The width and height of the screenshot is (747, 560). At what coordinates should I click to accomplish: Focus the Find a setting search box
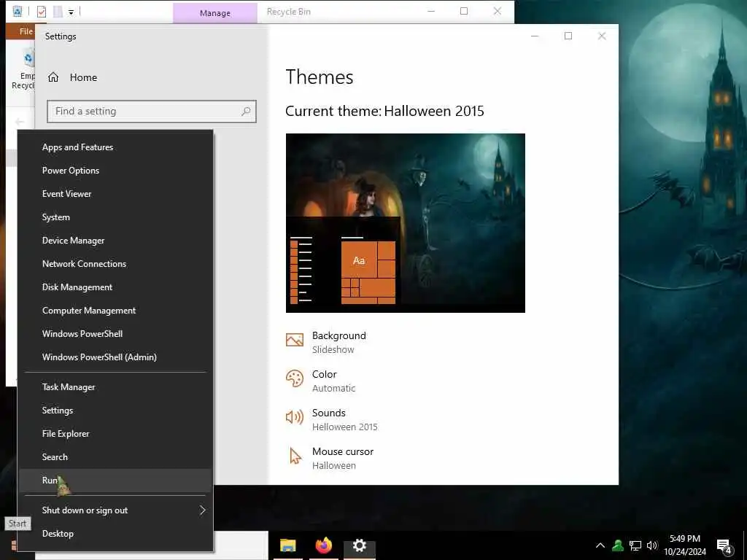[152, 112]
